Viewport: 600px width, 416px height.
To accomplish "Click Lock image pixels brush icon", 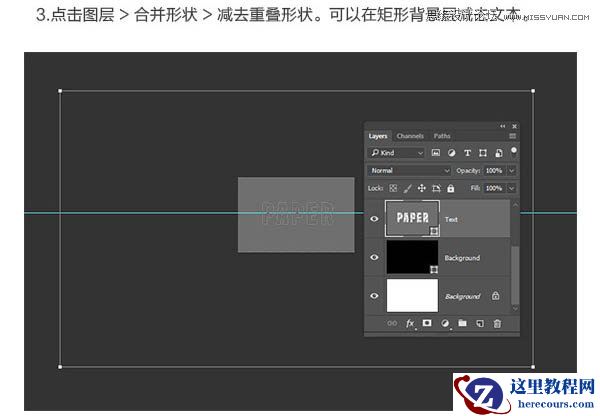I will tap(408, 188).
